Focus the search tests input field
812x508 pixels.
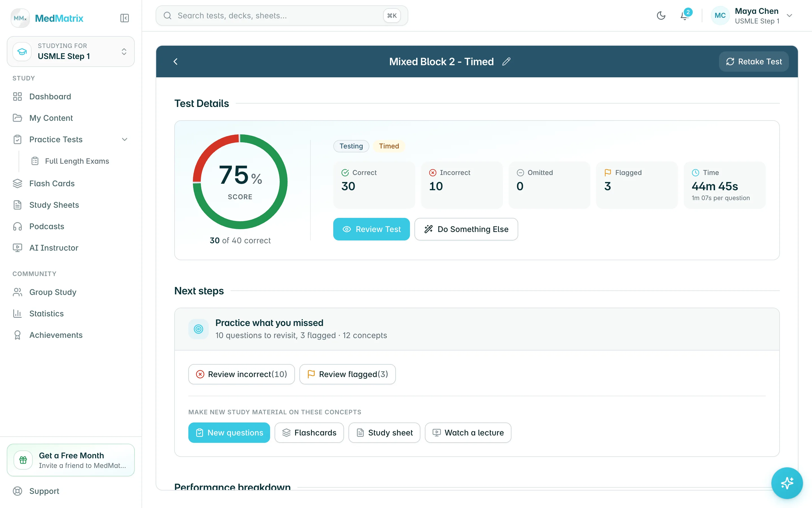click(282, 16)
